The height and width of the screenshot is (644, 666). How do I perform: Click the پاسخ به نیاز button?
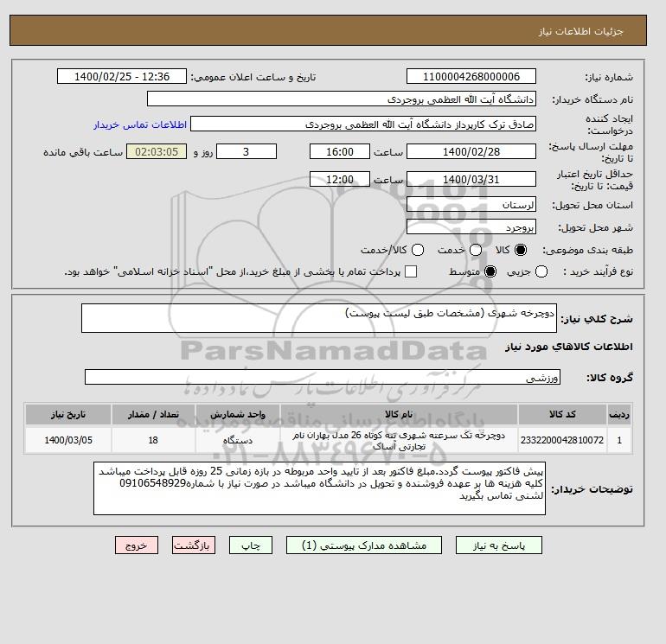[499, 545]
